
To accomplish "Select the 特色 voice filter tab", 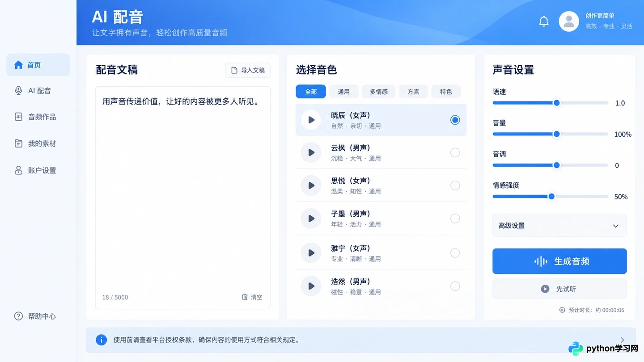I will 446,92.
